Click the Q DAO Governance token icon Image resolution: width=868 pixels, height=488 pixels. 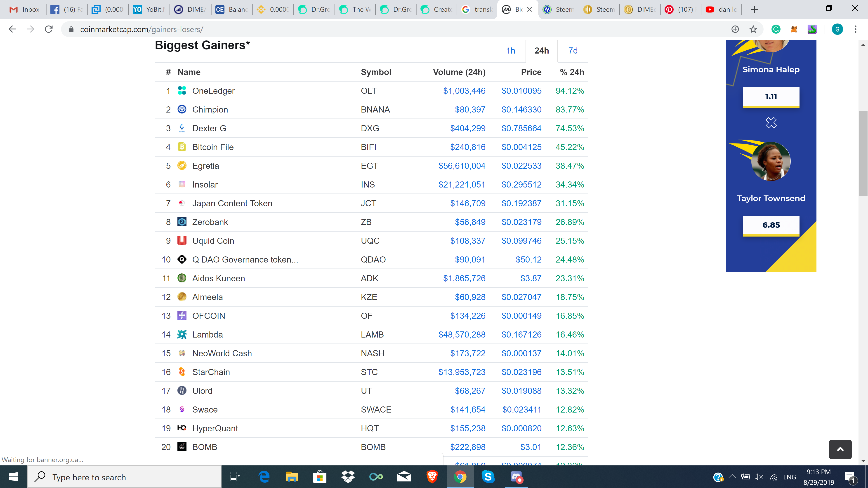182,259
